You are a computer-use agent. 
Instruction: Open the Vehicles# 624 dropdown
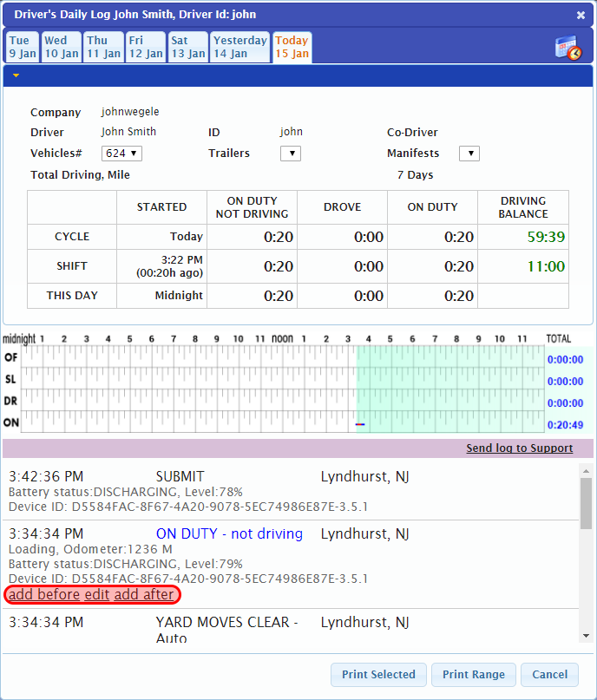point(121,154)
